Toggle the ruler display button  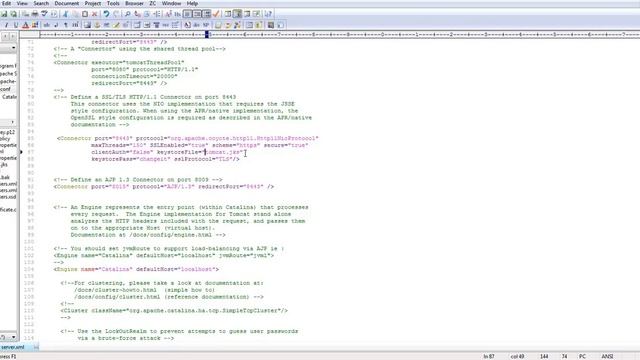coord(207,14)
